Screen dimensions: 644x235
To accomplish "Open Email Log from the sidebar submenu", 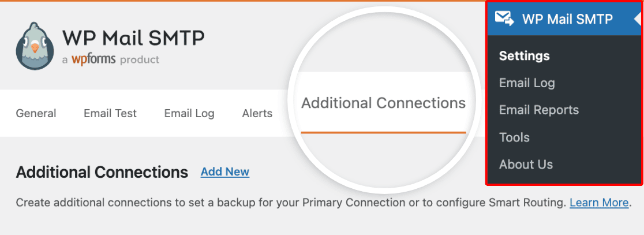I will point(527,83).
